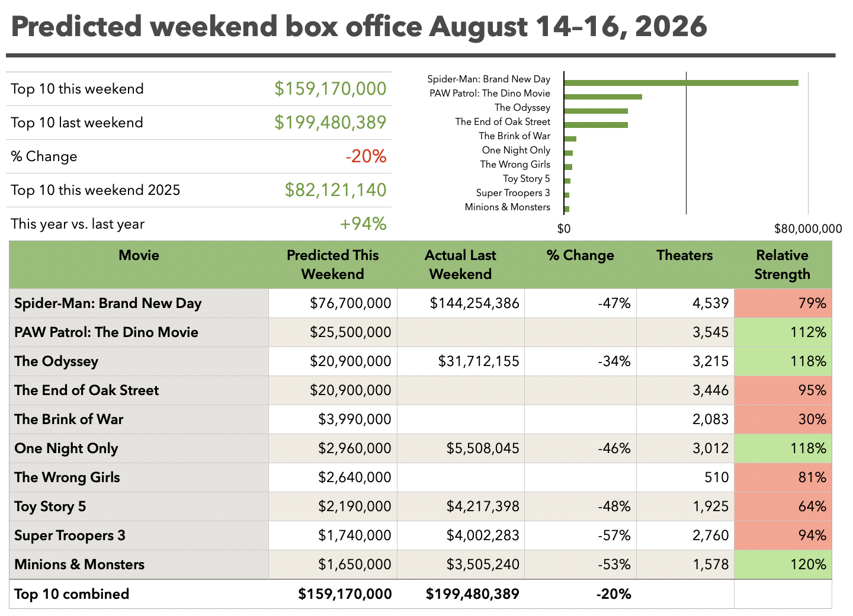853x616 pixels.
Task: Select the "Top 10 combined" total row label
Action: (x=72, y=594)
